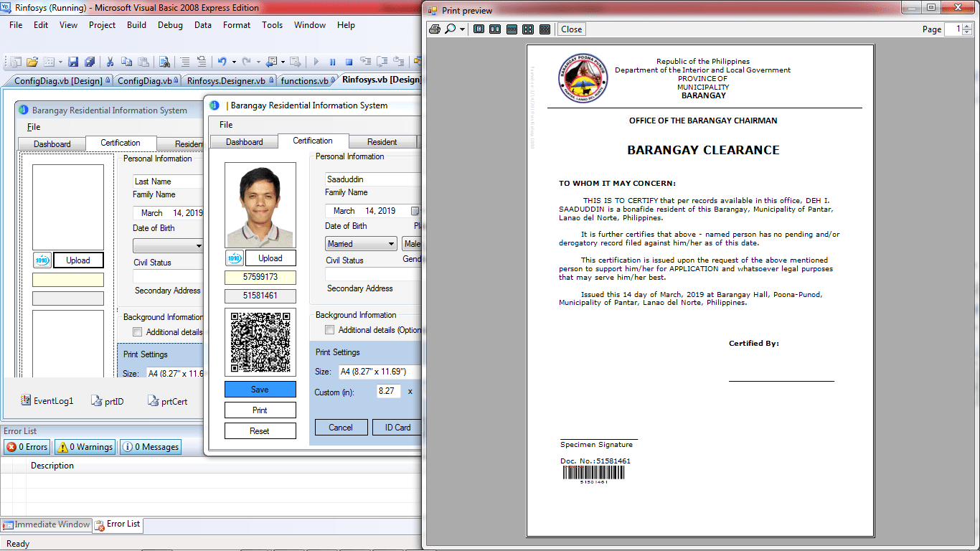This screenshot has height=551, width=980.
Task: Select the one-page layout icon in Print preview
Action: click(x=477, y=29)
